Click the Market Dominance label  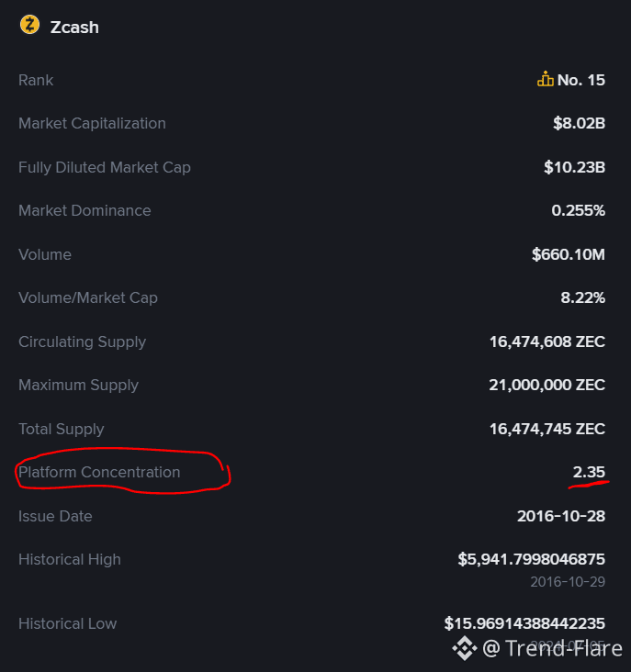85,210
